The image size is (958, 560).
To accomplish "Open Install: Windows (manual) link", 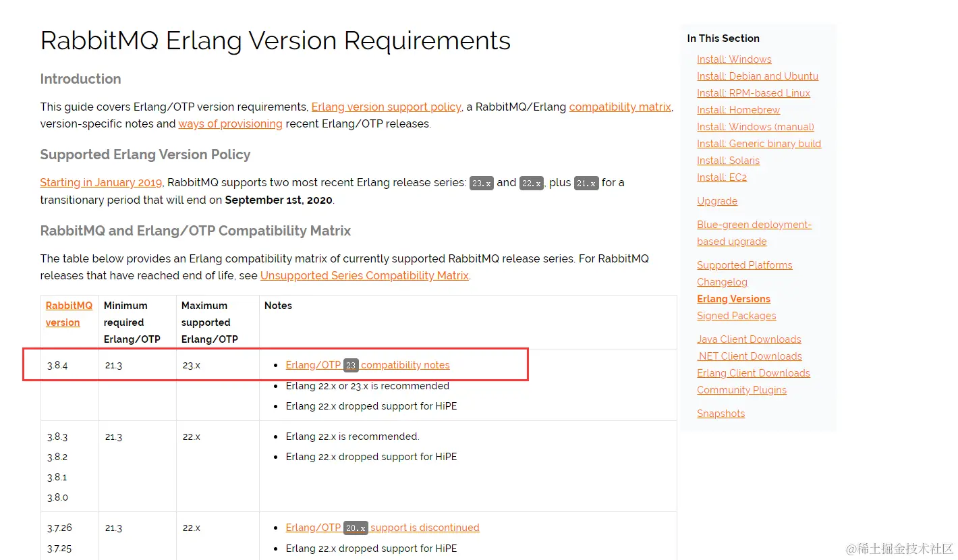I will 756,127.
